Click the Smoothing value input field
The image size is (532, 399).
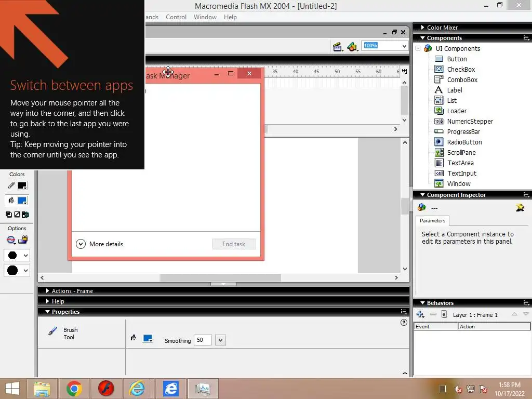click(203, 340)
